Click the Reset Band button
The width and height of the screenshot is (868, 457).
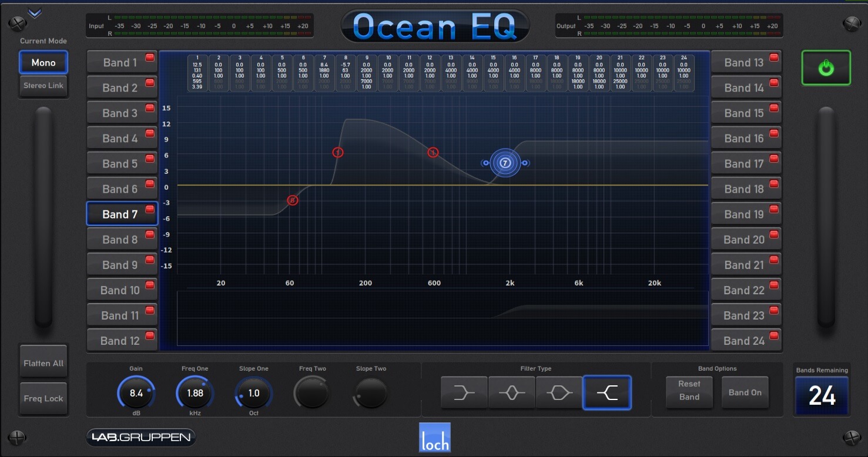(689, 391)
